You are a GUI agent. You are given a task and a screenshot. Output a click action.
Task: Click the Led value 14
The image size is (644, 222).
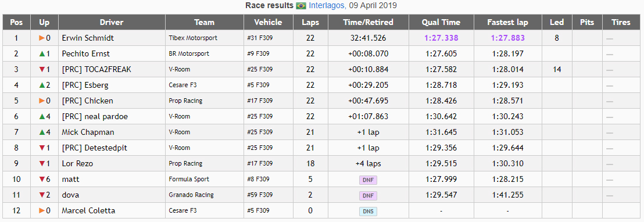click(x=557, y=69)
